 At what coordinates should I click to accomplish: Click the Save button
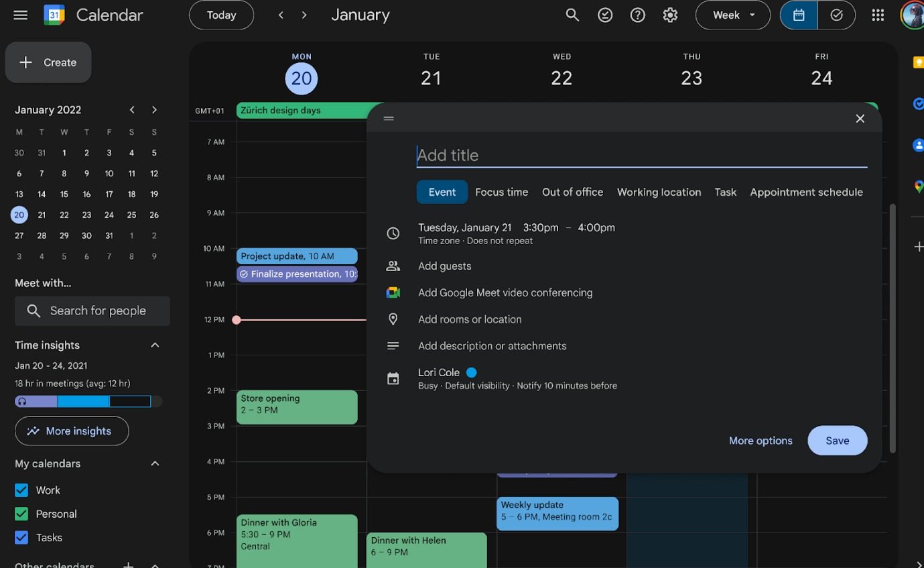click(837, 441)
